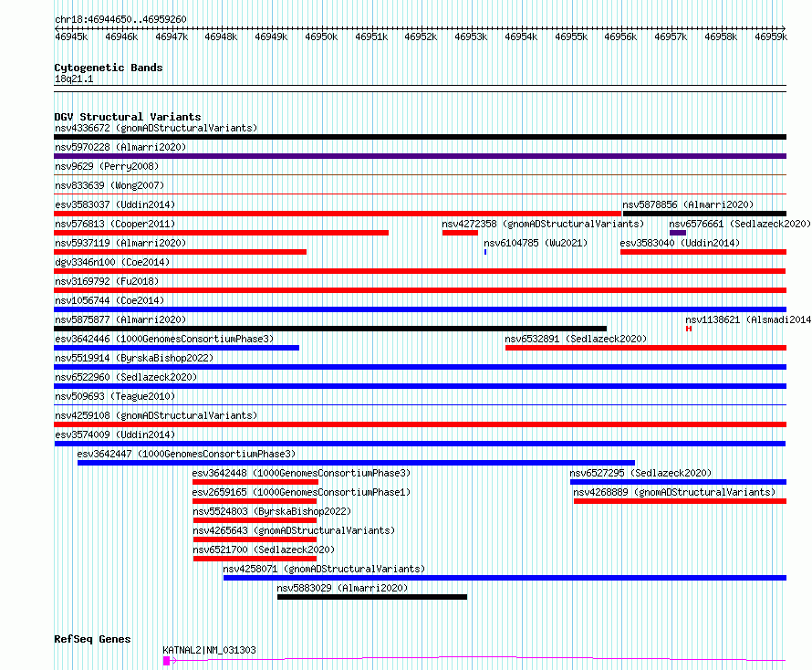
Task: Click the DGV Structural Variants track title
Action: [x=128, y=117]
